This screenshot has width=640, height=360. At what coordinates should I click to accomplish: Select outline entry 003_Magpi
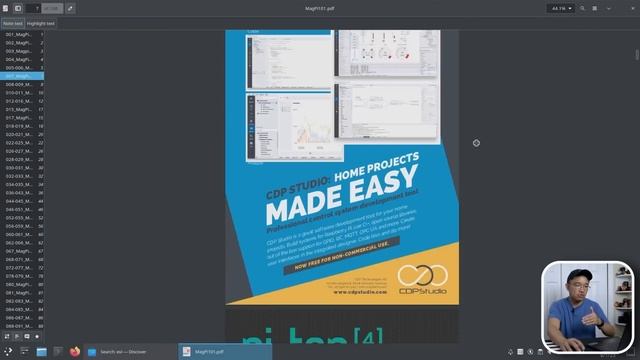pos(22,51)
